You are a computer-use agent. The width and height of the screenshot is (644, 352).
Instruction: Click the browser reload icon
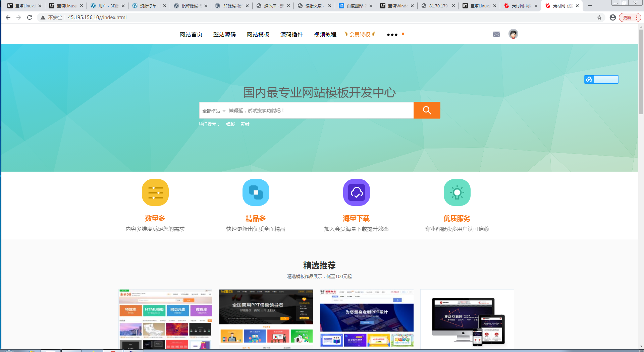tap(30, 17)
